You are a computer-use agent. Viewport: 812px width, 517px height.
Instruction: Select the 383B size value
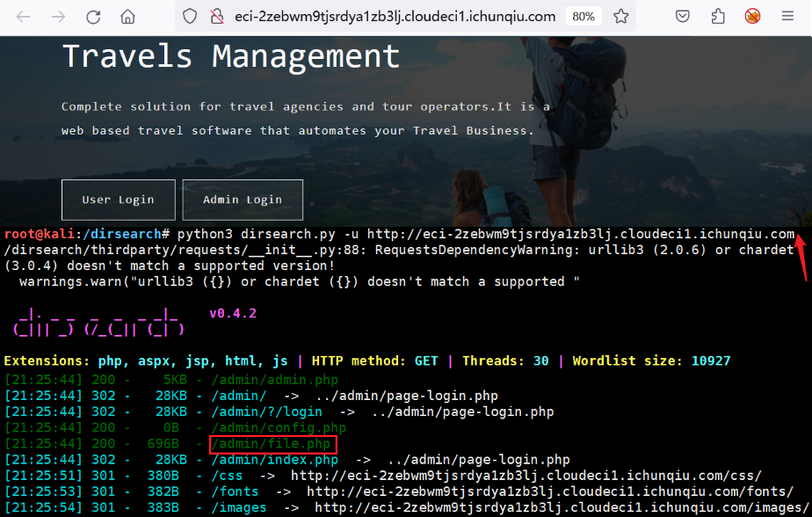[163, 507]
